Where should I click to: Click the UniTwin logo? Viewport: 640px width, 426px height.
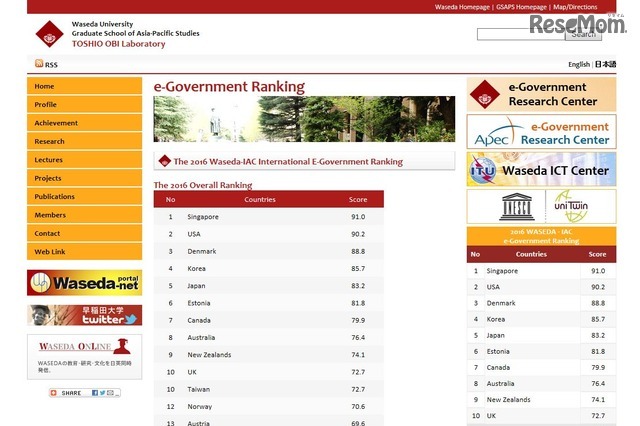pos(571,206)
